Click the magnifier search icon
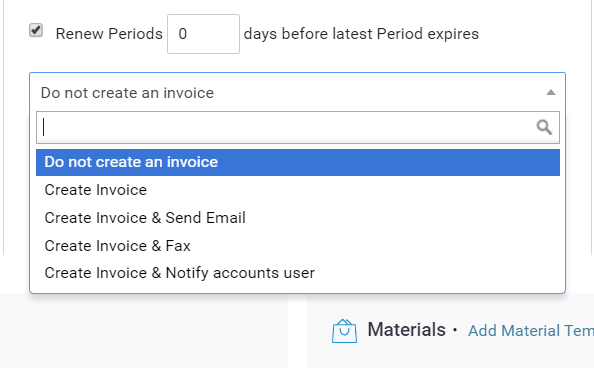The width and height of the screenshot is (594, 368). (x=544, y=127)
